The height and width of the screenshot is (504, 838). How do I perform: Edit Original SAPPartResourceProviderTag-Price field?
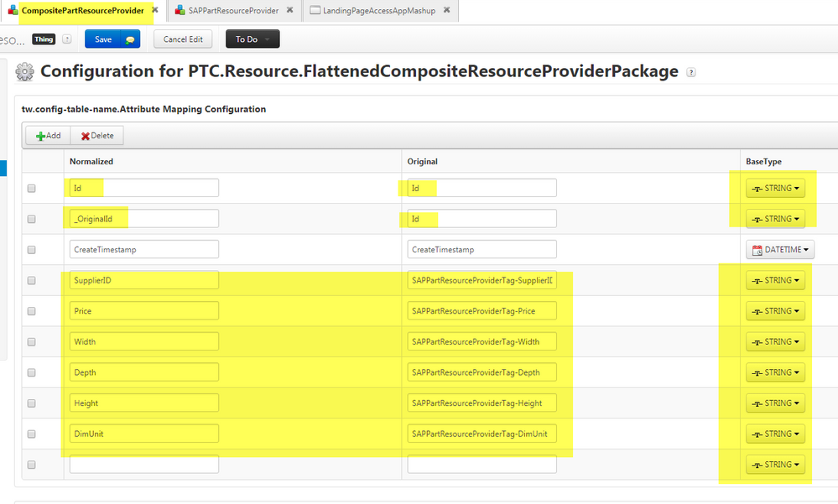481,311
